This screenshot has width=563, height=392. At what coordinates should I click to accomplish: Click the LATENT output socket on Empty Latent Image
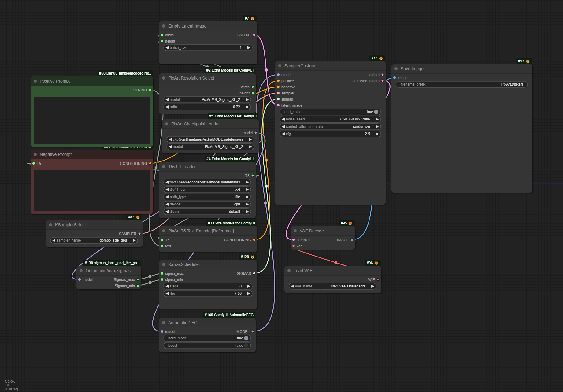254,35
